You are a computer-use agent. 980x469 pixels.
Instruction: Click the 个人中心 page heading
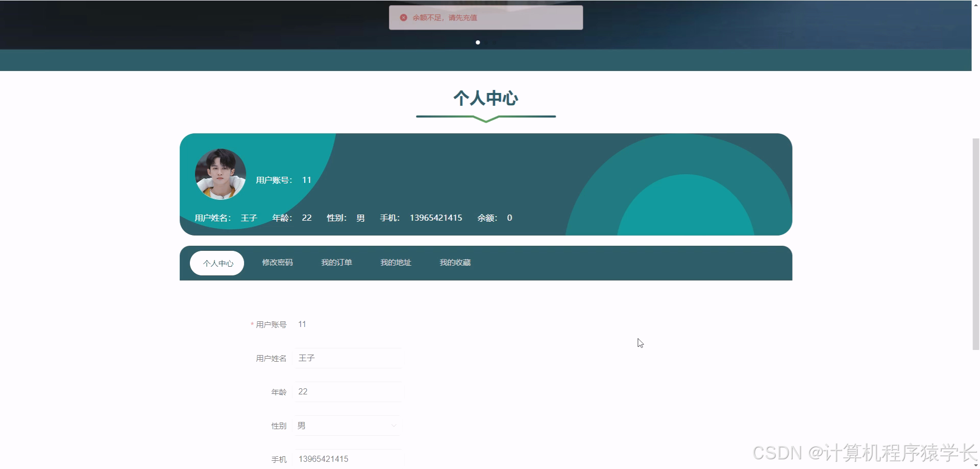pos(486,98)
